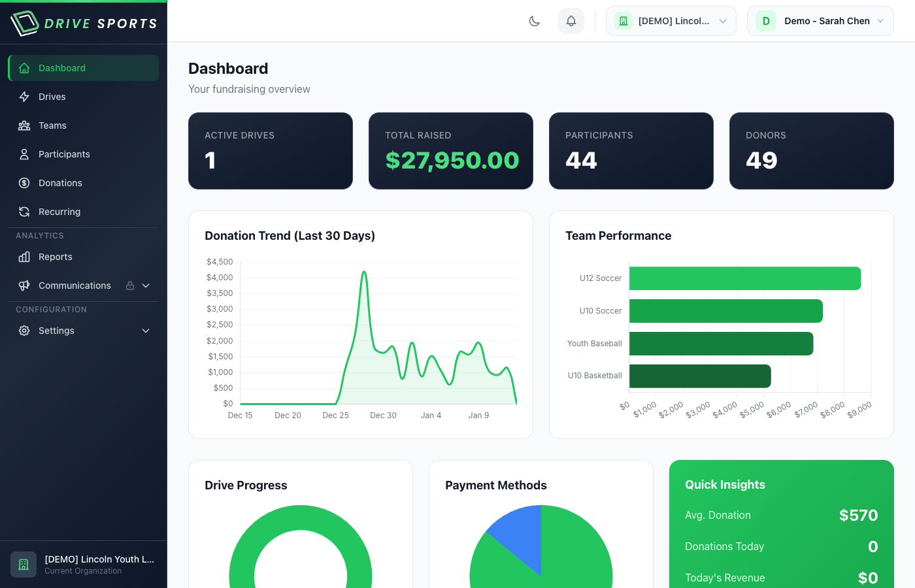
Task: Click the peak of the donation trend line
Action: pos(364,272)
